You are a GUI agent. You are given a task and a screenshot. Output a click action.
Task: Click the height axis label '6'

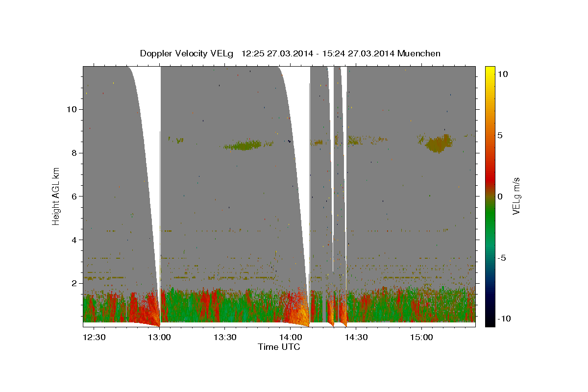point(73,196)
